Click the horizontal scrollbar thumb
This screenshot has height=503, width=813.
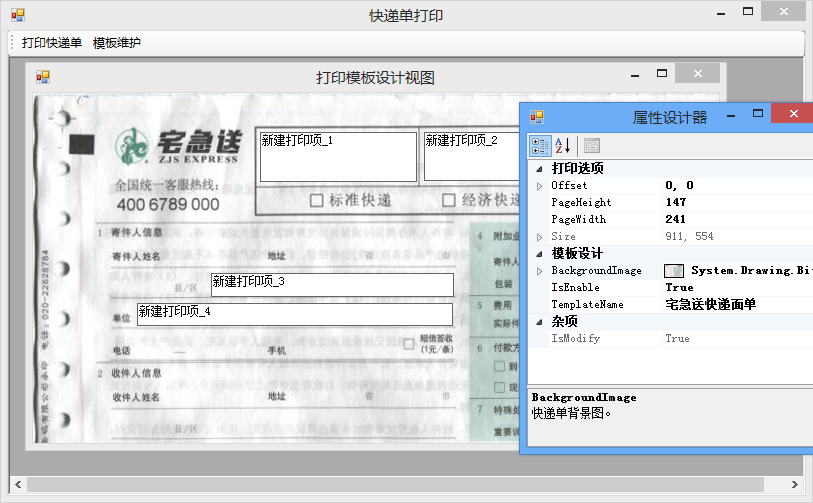tap(395, 484)
